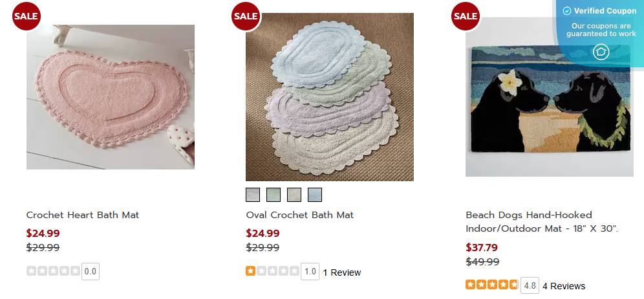
Task: Open the 4 Reviews link
Action: [x=564, y=286]
